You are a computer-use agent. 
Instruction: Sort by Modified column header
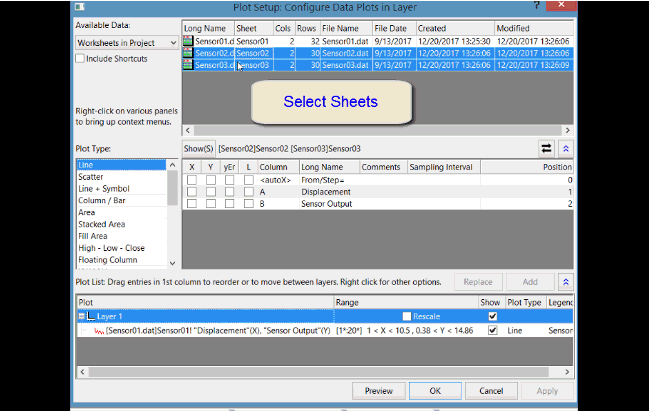534,28
